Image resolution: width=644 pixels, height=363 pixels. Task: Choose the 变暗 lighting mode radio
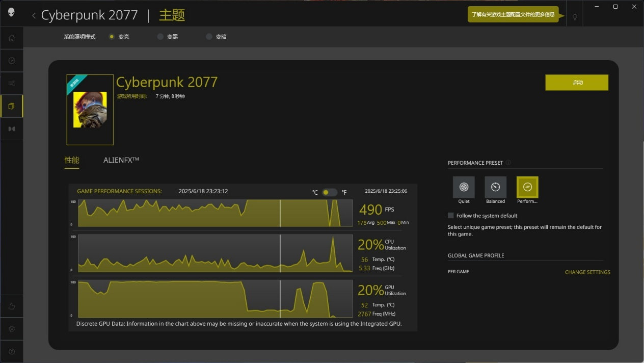point(209,37)
